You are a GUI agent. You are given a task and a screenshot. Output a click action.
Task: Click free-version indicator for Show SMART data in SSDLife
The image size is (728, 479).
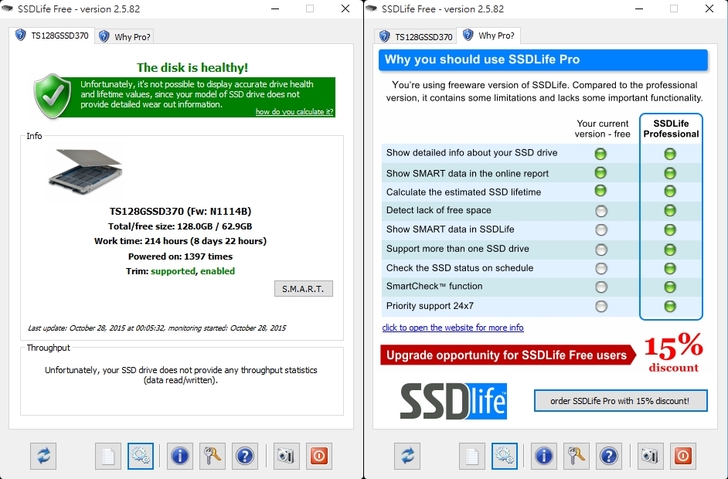click(601, 230)
